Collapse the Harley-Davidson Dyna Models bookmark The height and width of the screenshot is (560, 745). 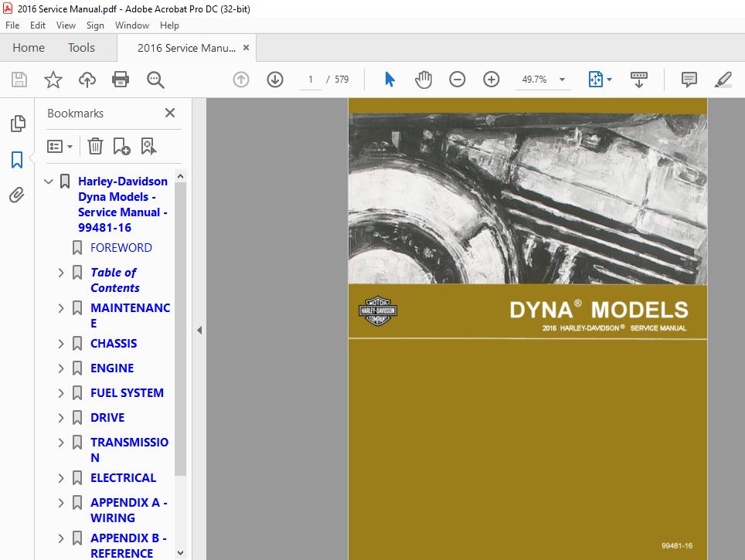pyautogui.click(x=49, y=182)
